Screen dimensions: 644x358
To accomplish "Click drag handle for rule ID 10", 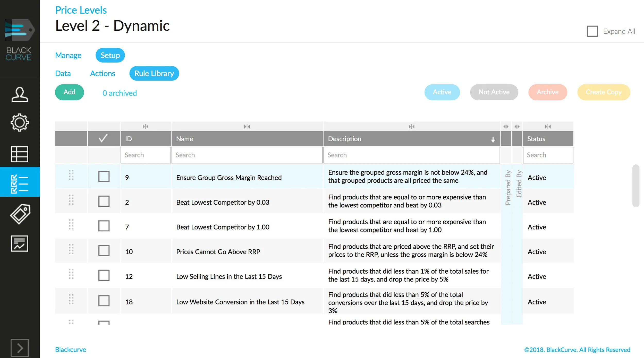I will [71, 249].
